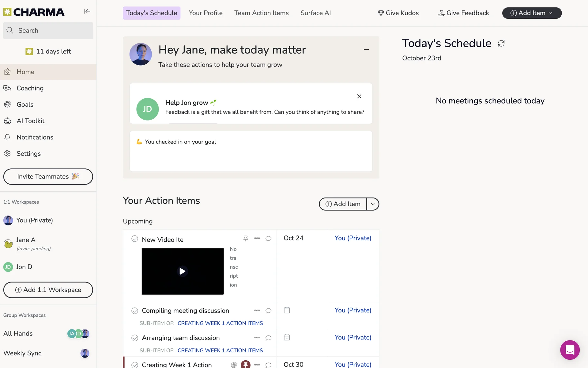Screen dimensions: 588x368
Task: Switch to the Team Action Items tab
Action: tap(261, 13)
